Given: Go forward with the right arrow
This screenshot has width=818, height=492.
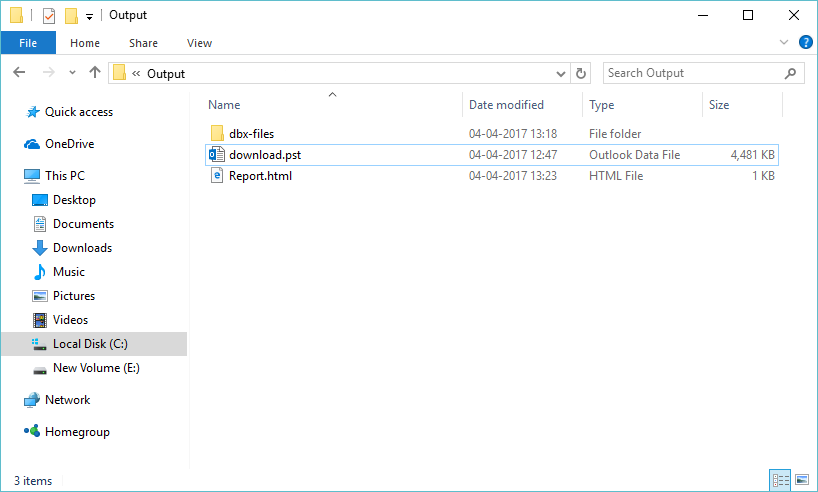Looking at the screenshot, I should [49, 73].
